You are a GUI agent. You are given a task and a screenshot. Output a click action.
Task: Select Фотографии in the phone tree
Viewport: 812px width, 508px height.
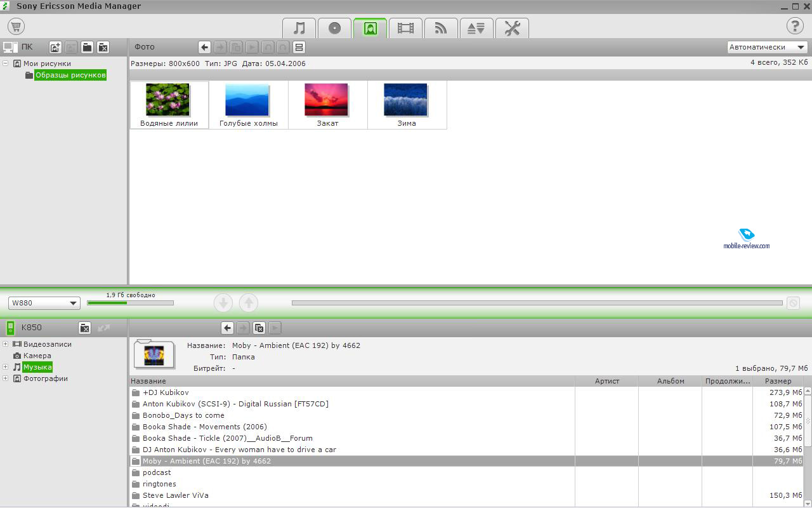pos(46,378)
